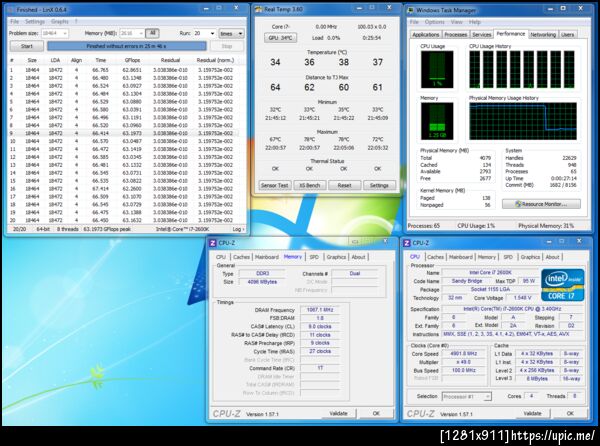Open the File menu in Task Manager

(x=414, y=22)
